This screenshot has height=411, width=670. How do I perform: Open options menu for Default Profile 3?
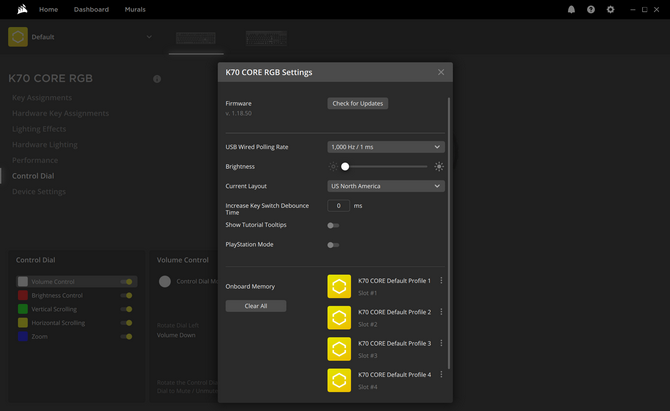pos(441,343)
